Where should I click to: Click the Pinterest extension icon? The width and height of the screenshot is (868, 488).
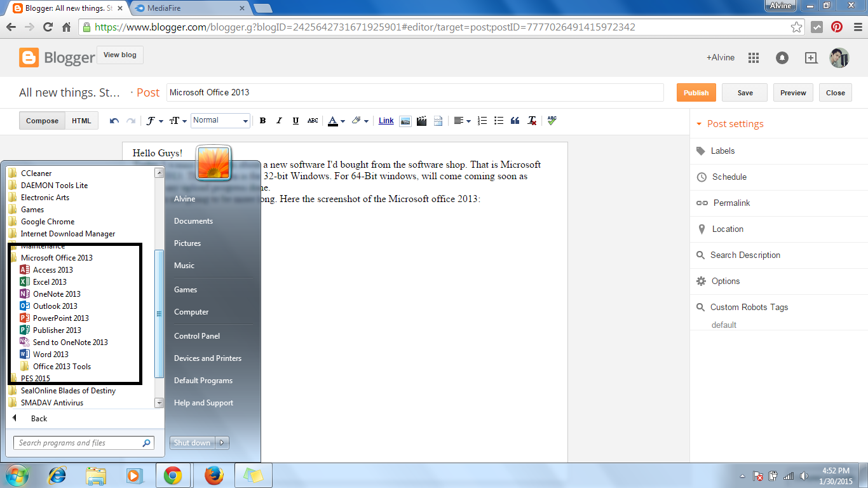coord(837,27)
